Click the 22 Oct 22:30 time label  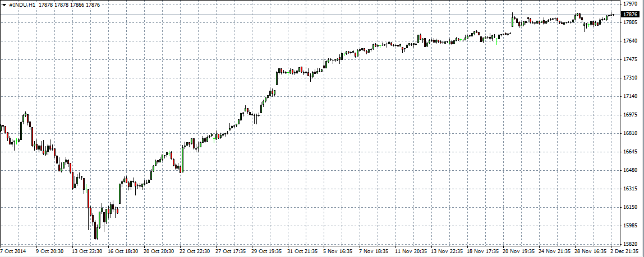pos(196,252)
